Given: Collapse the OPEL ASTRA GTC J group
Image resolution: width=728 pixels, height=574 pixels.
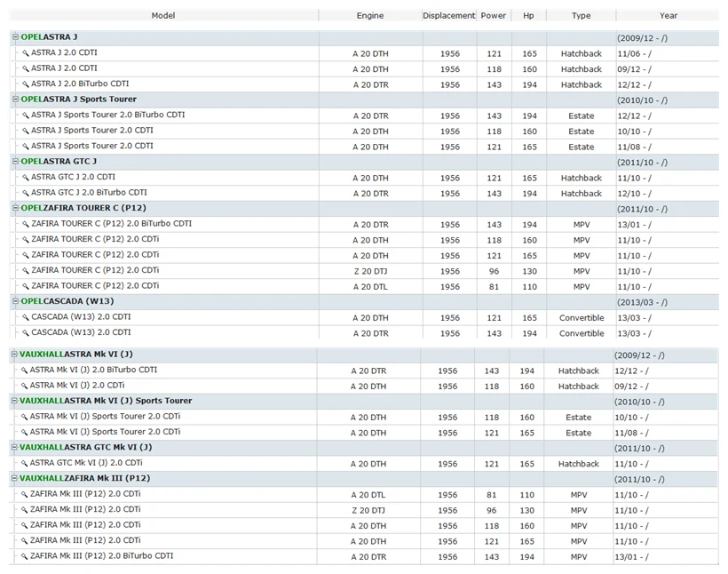Looking at the screenshot, I should pyautogui.click(x=16, y=162).
